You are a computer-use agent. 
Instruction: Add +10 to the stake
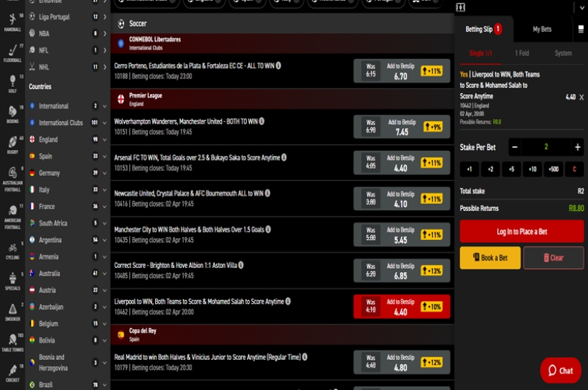[x=533, y=169]
